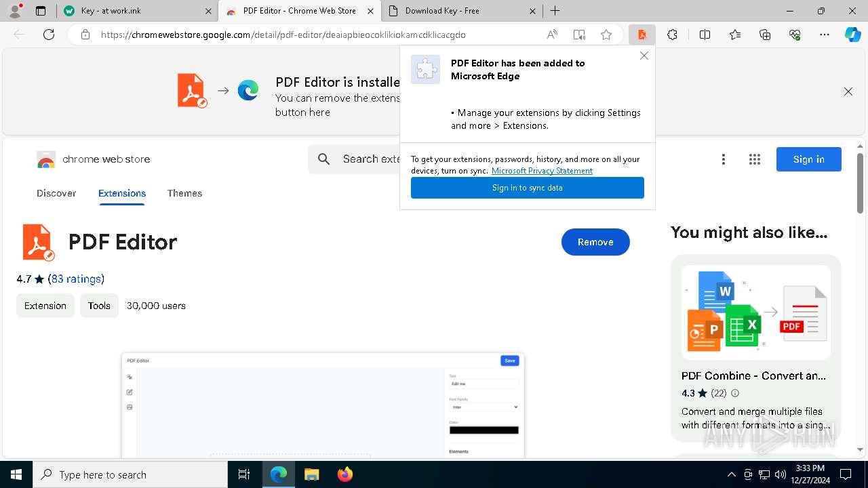
Task: Open the tab actions menu icon
Action: click(x=41, y=11)
